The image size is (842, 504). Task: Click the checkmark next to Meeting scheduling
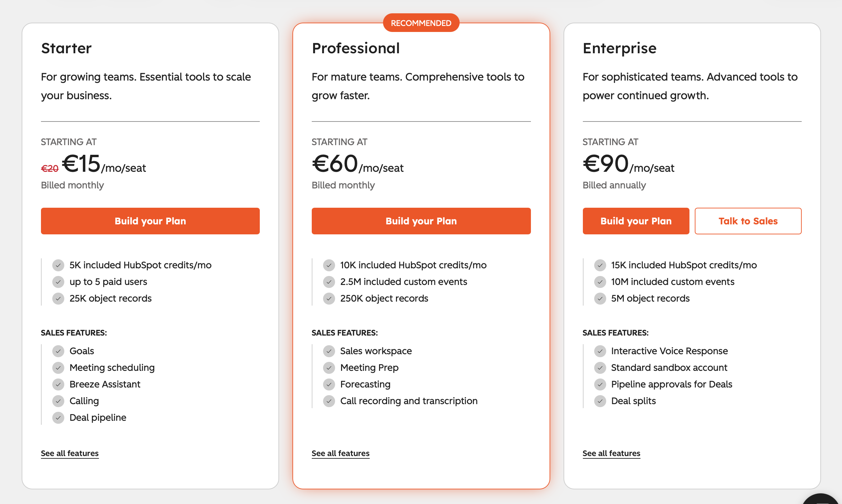(58, 368)
